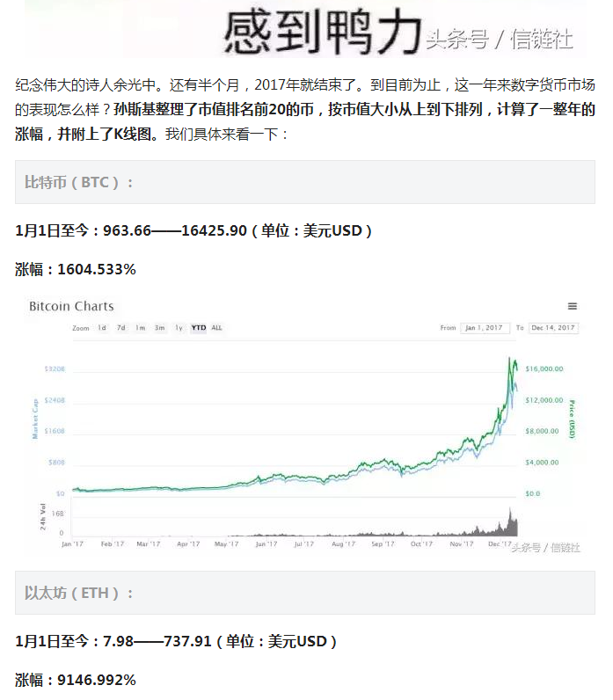Activate the YTD zoom button
This screenshot has height=700, width=613.
pyautogui.click(x=199, y=328)
